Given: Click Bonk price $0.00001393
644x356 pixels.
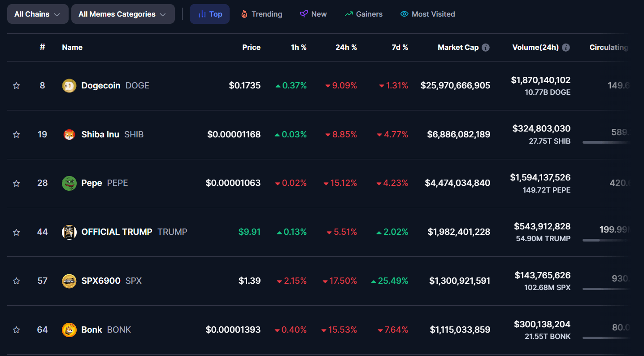Looking at the screenshot, I should [233, 330].
